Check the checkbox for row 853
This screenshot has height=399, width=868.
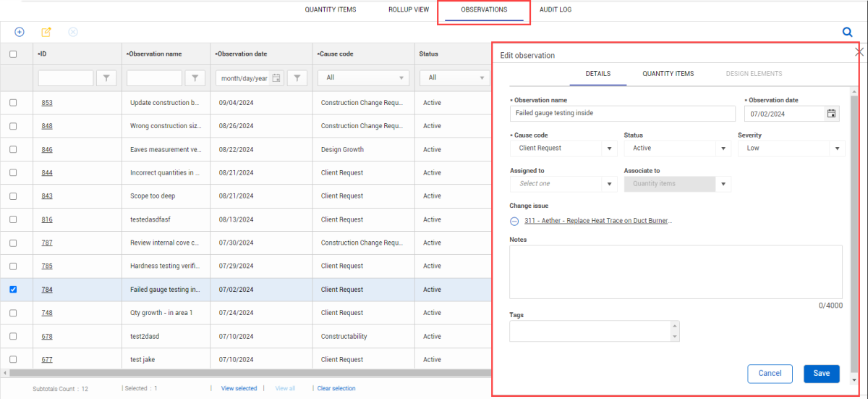click(13, 103)
